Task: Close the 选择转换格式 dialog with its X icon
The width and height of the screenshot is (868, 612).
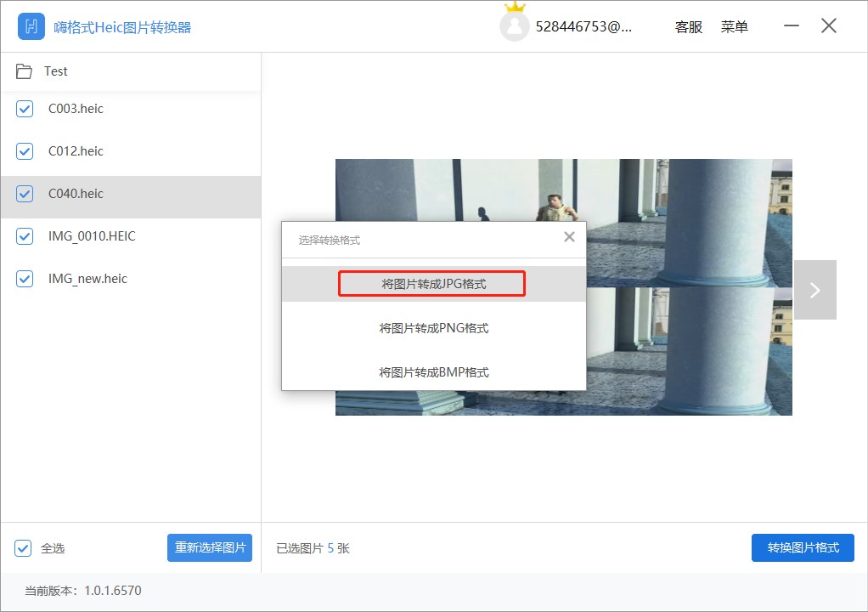Action: click(569, 237)
